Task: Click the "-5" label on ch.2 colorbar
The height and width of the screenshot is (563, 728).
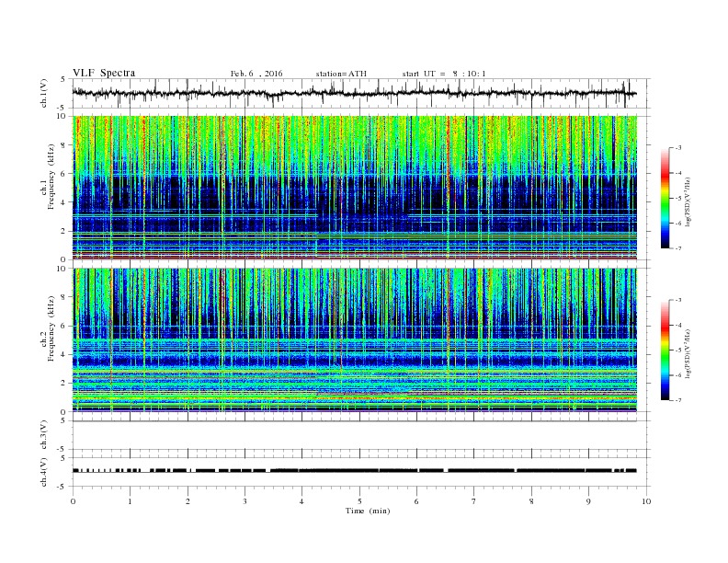Action: pos(678,350)
